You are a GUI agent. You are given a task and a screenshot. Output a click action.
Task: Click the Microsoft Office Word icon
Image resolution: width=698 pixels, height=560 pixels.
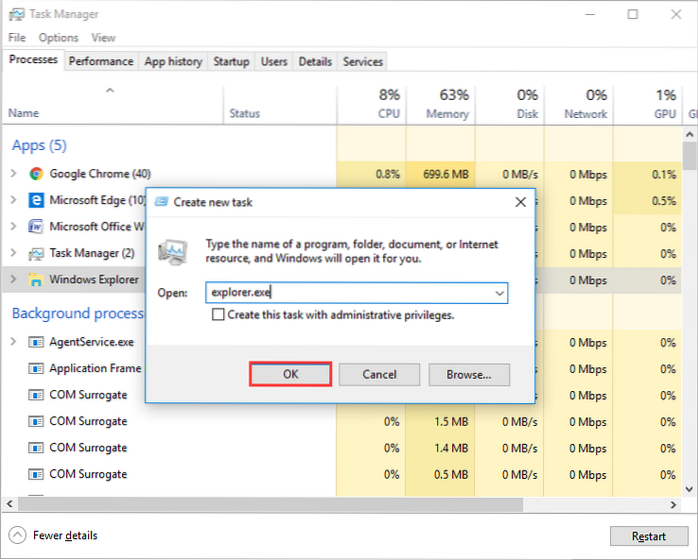[x=37, y=227]
